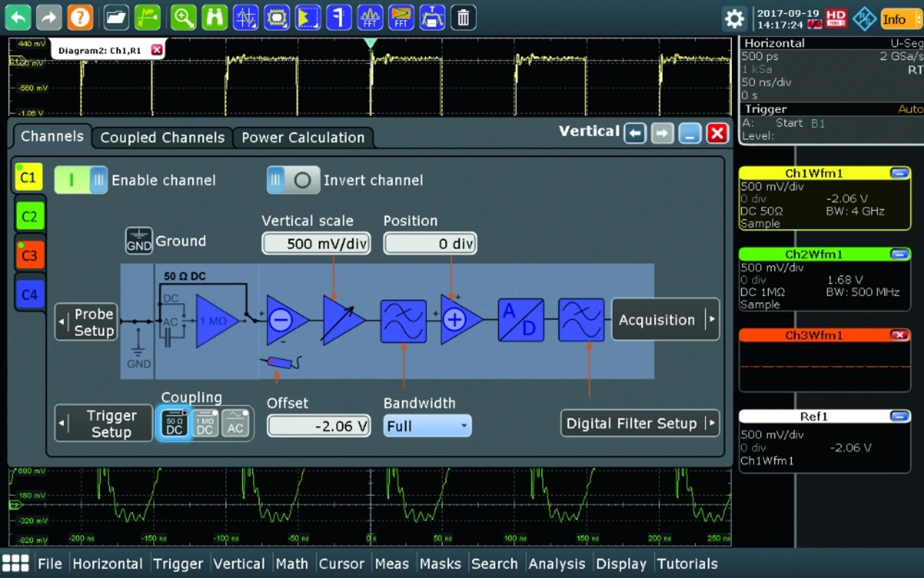
Task: Switch to the Coupled Channels tab
Action: click(162, 137)
